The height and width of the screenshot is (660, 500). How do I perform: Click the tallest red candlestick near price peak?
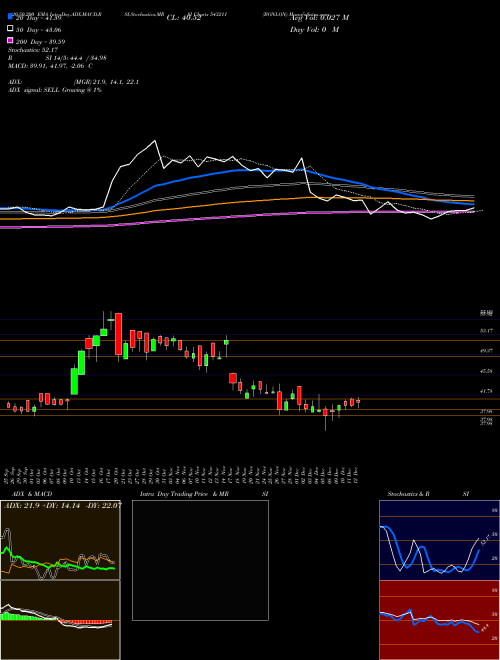(x=119, y=334)
